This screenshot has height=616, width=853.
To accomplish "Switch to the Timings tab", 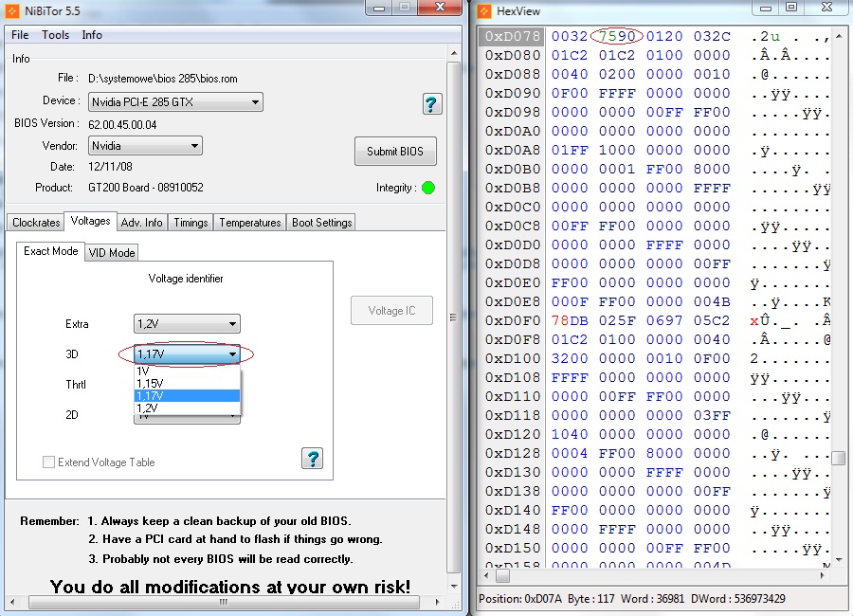I will [x=191, y=222].
